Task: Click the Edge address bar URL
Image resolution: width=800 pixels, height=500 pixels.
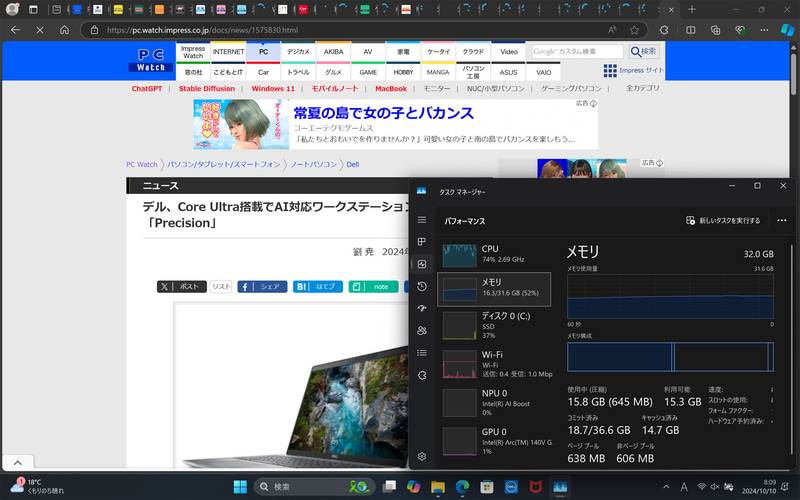Action: point(203,30)
